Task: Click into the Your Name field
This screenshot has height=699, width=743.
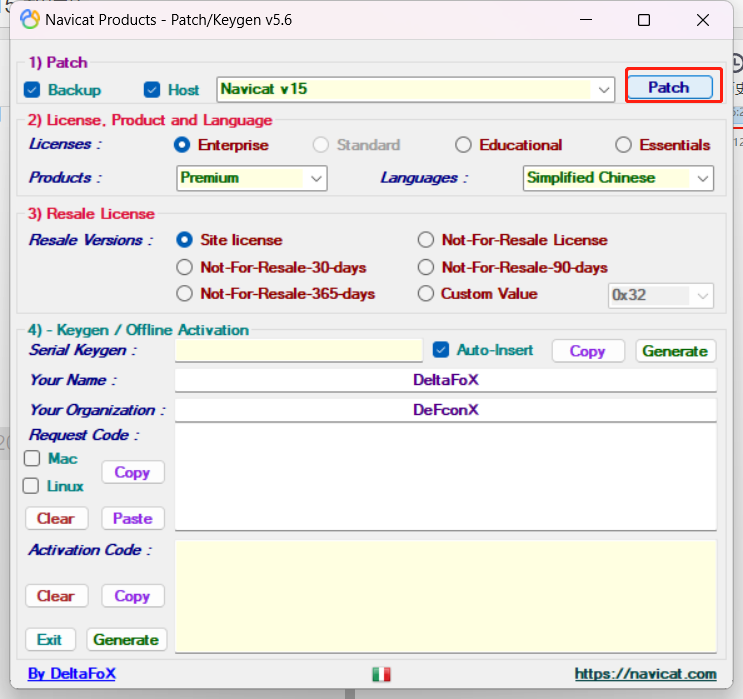Action: coord(445,380)
